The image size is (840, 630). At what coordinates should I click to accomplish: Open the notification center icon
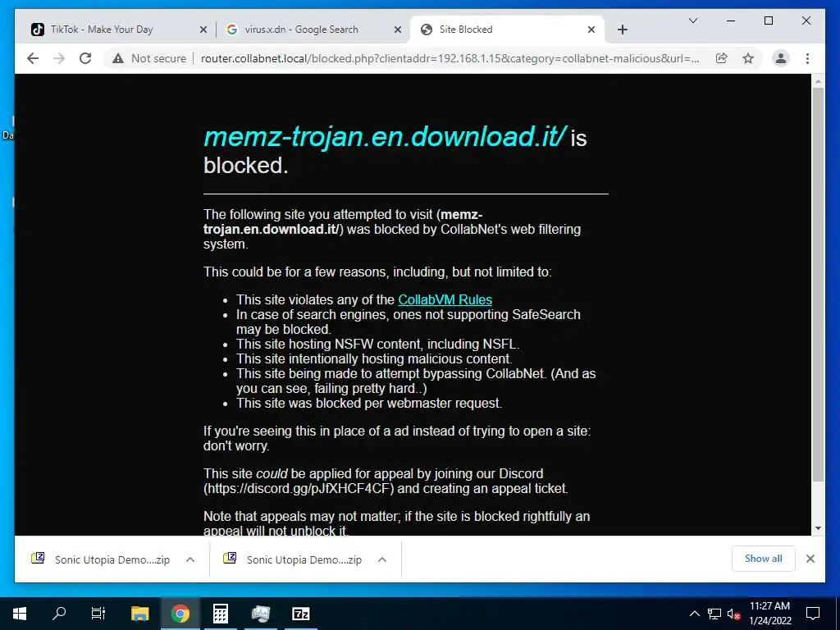pyautogui.click(x=813, y=614)
